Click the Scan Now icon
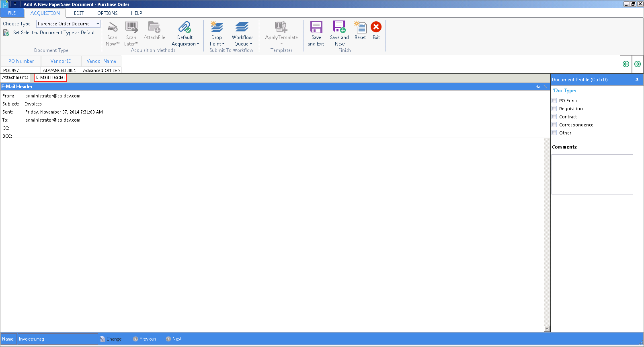The image size is (644, 347). [113, 27]
